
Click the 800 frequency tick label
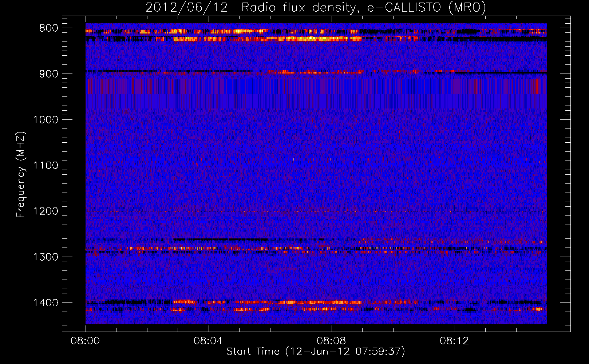click(49, 28)
